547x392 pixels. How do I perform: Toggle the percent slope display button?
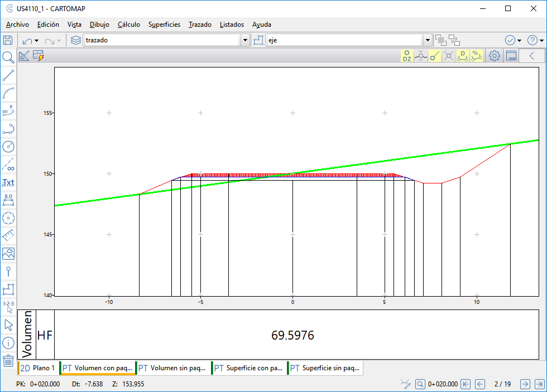click(x=477, y=56)
